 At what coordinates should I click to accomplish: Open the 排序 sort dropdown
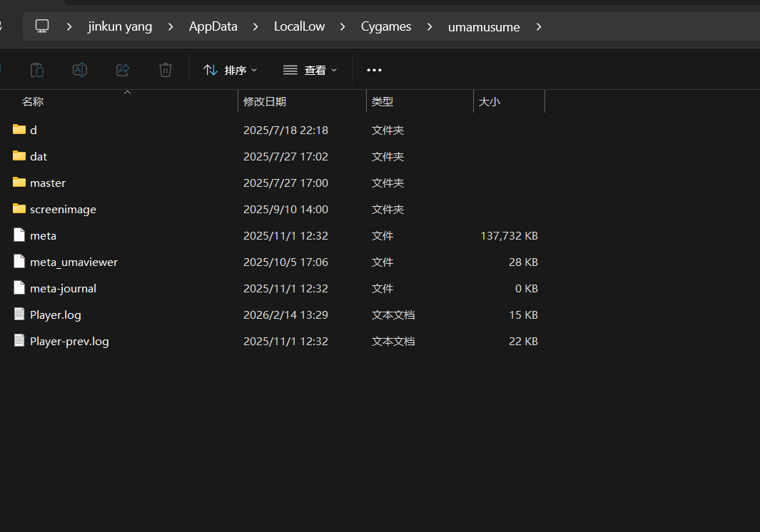[x=230, y=71]
